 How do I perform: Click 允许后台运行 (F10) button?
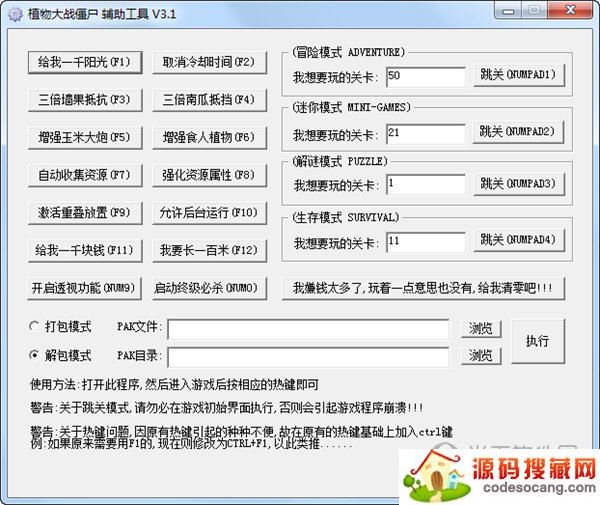coord(208,212)
